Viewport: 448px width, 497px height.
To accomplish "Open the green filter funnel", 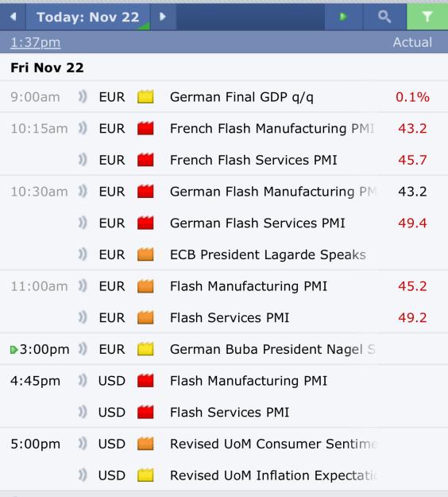I will 427,17.
